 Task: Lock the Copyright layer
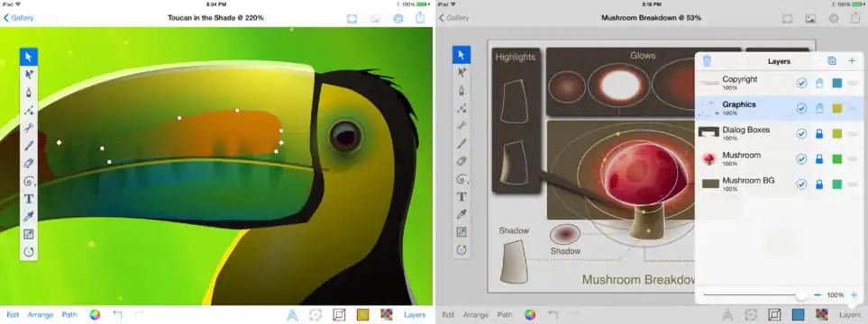click(819, 83)
